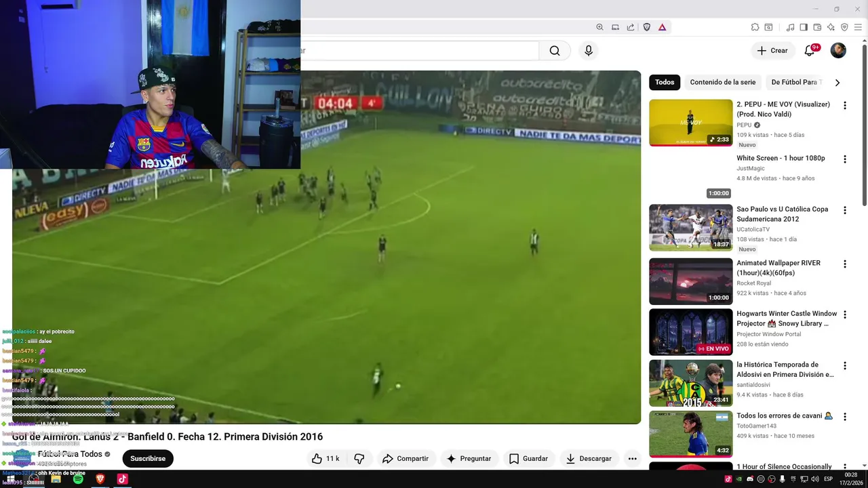
Task: Open Todos los errores de cavani thumbnail
Action: (x=691, y=434)
